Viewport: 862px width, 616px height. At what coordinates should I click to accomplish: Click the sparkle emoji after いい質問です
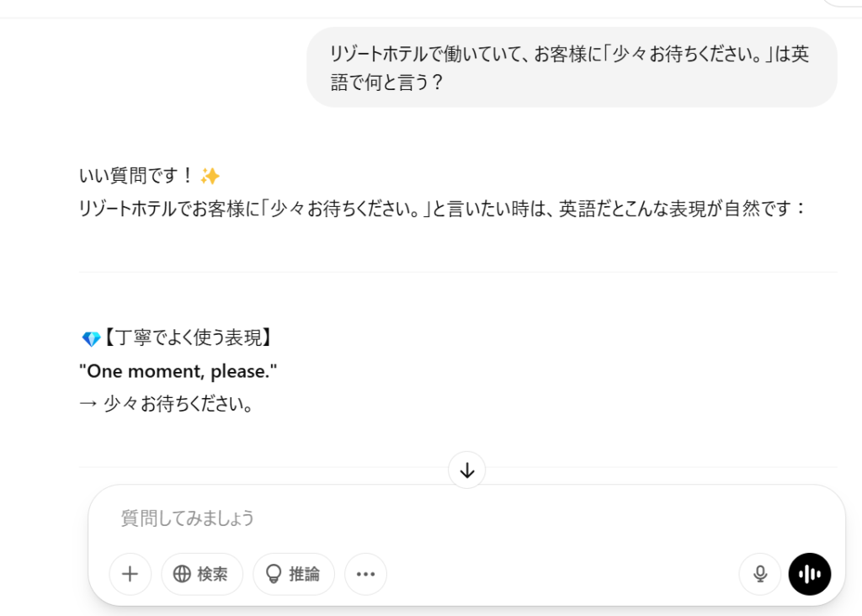pyautogui.click(x=210, y=176)
